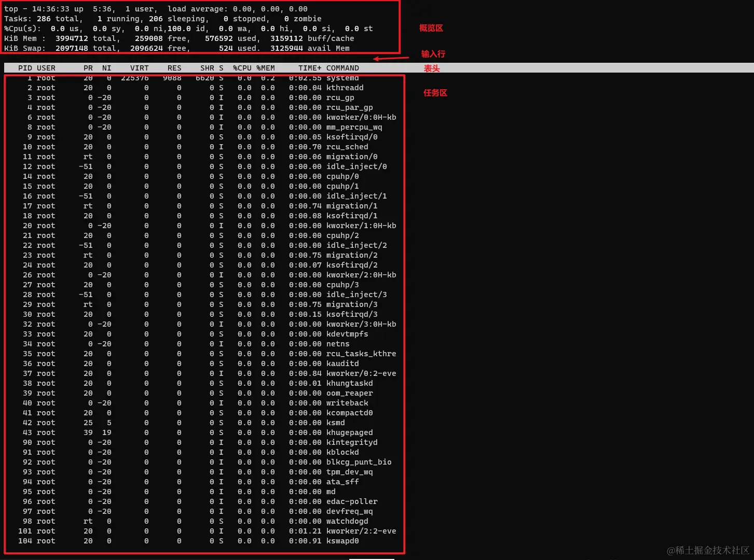Select the netns command
The image size is (754, 560).
pyautogui.click(x=338, y=344)
